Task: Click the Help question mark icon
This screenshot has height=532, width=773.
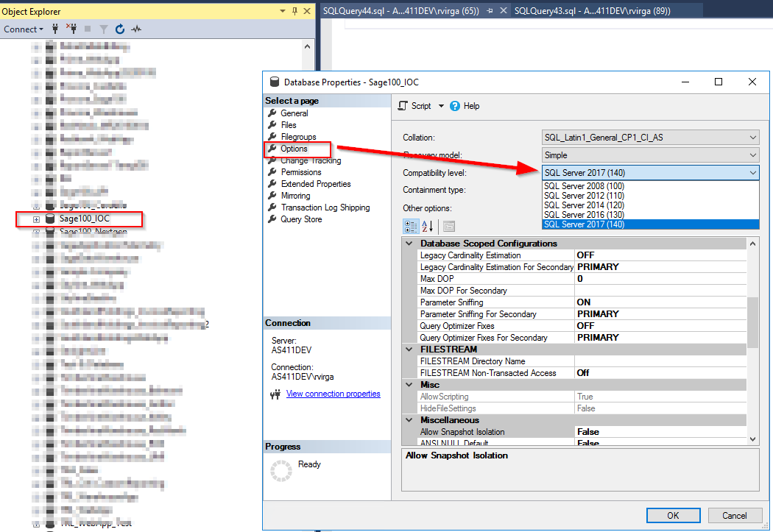Action: (x=455, y=106)
